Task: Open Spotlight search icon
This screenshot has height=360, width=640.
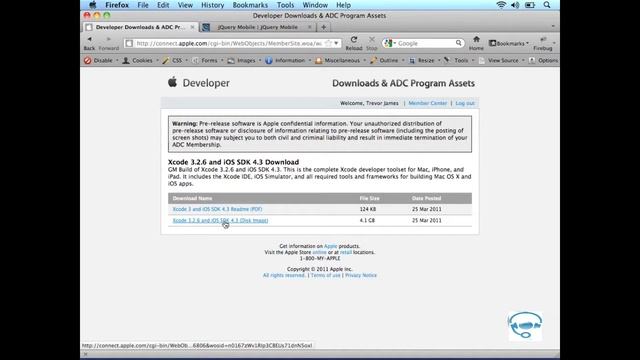Action: coord(547,5)
